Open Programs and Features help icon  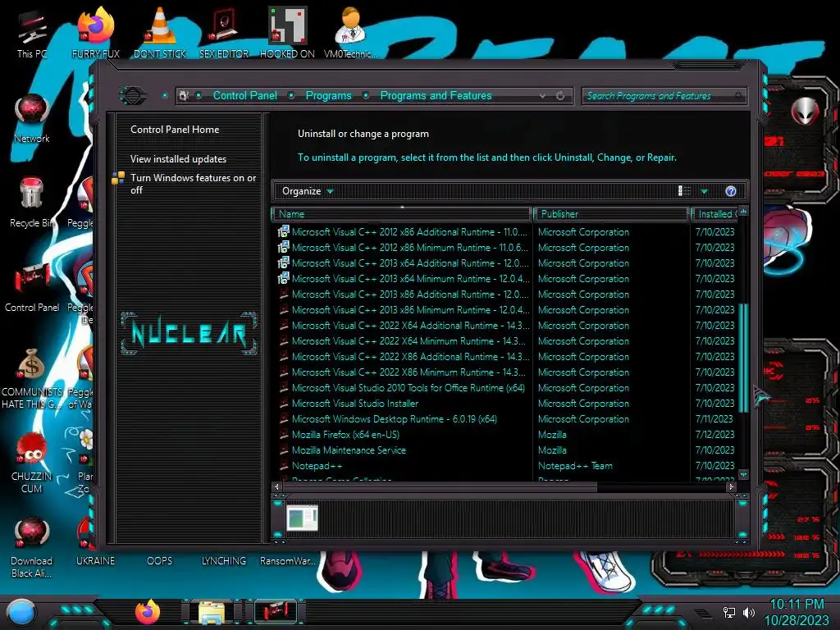[731, 191]
